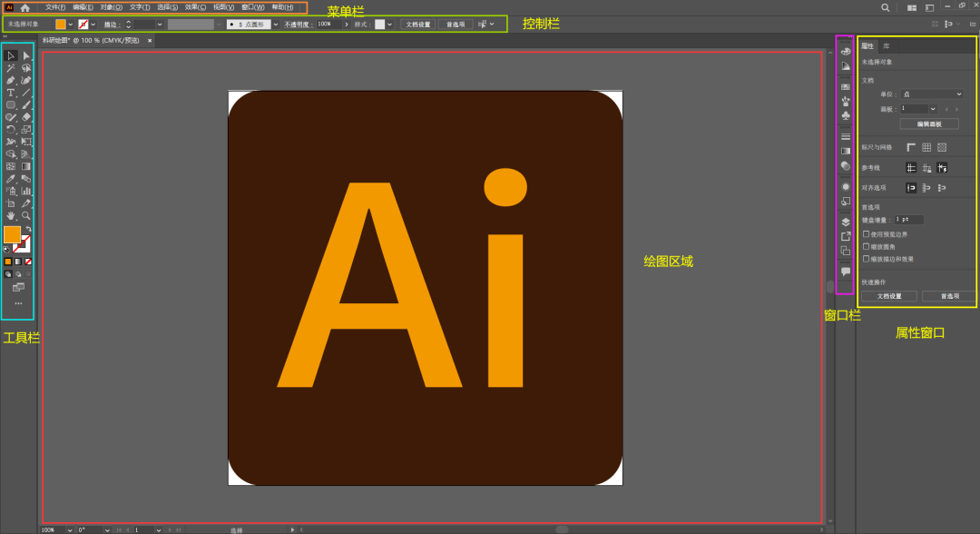Click 首选项 button under 快速操作
The width and height of the screenshot is (980, 534).
949,296
